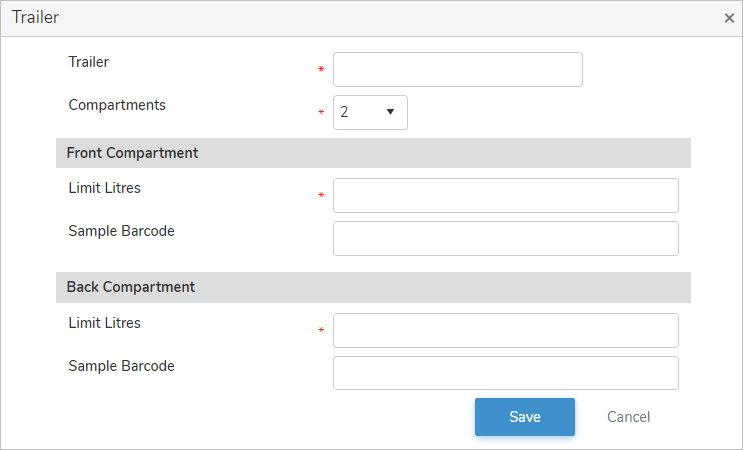Click Front Compartment Sample Barcode field
The image size is (743, 450).
[505, 239]
